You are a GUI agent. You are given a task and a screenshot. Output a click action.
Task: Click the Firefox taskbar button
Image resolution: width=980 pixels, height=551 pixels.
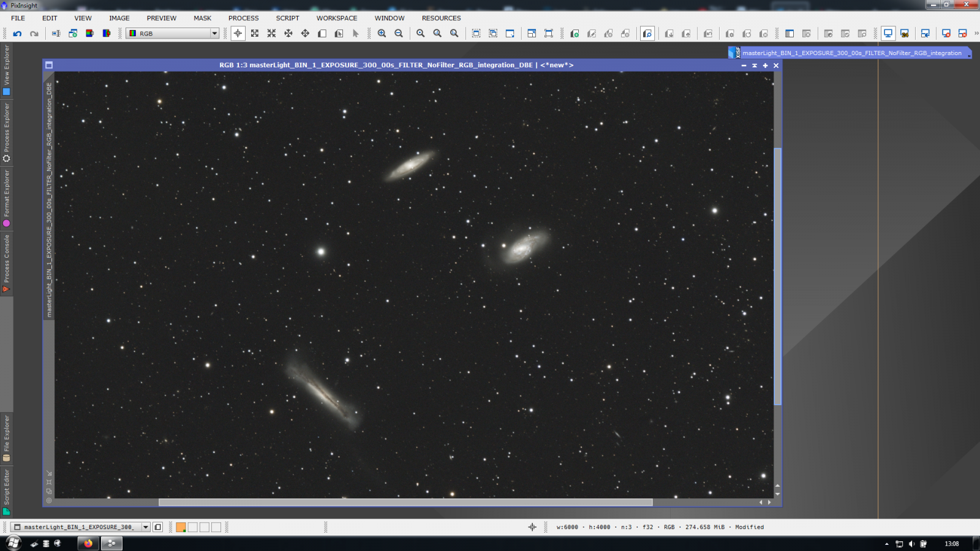(88, 543)
